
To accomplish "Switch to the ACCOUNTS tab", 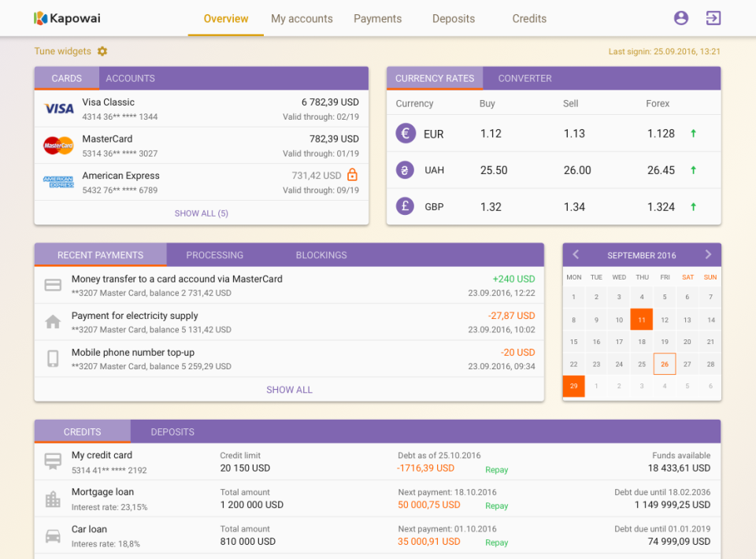I will (x=130, y=78).
